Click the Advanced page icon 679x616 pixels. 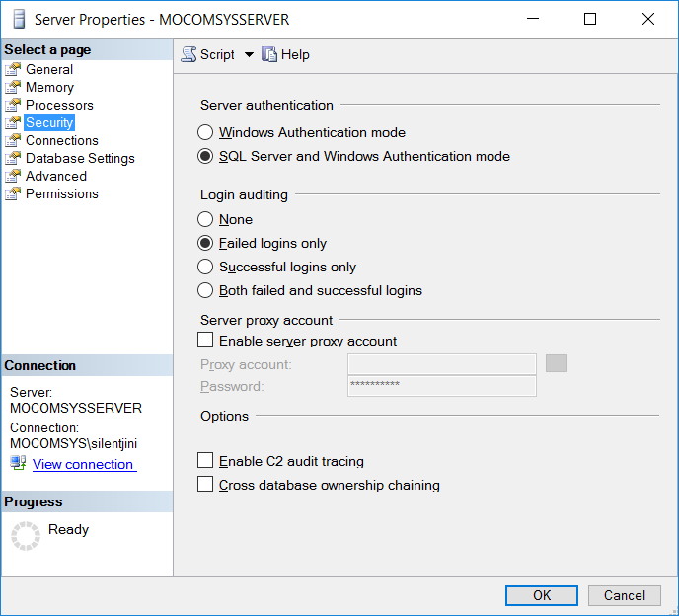click(13, 176)
